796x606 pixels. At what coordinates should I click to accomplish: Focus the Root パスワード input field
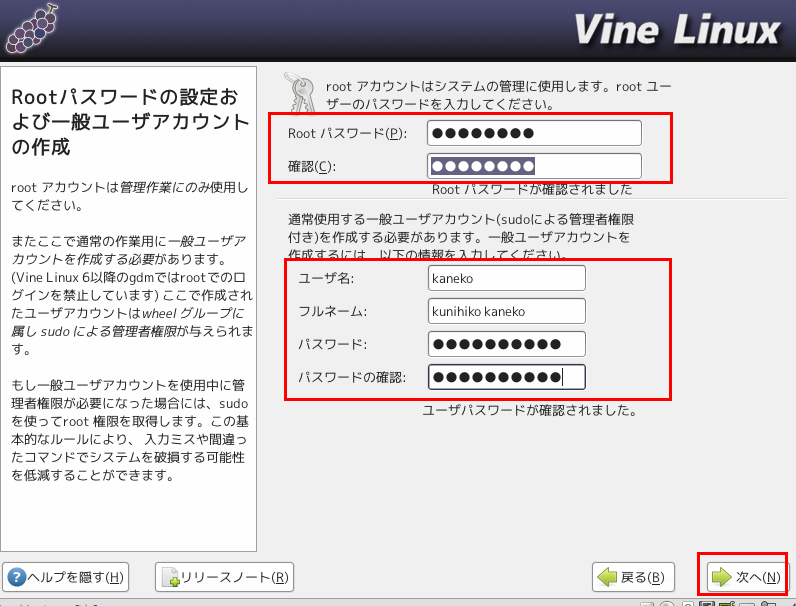[x=534, y=133]
